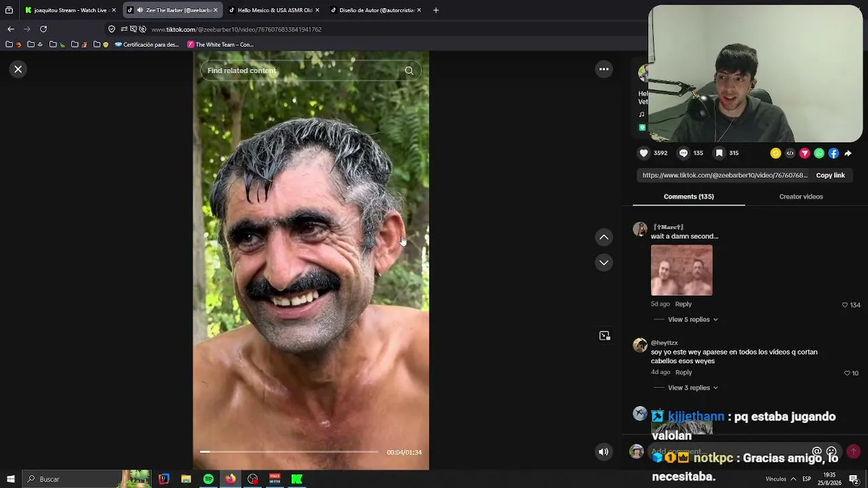Close the Zee The Barber tab

216,10
